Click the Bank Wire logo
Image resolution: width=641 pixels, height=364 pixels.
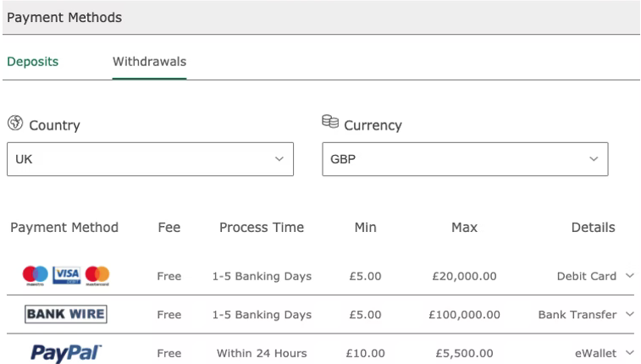pyautogui.click(x=66, y=314)
